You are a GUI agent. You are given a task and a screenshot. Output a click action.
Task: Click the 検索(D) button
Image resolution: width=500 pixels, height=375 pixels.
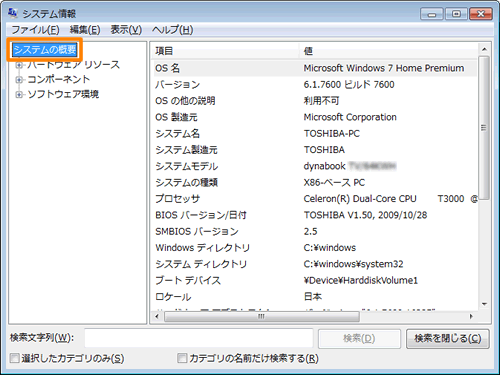pos(359,339)
